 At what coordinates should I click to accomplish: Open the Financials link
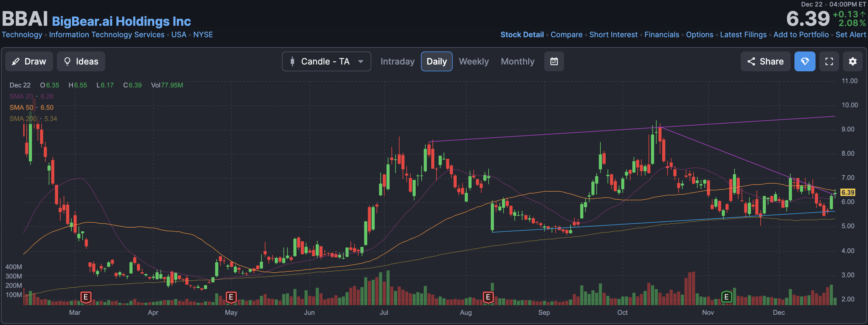tap(662, 35)
